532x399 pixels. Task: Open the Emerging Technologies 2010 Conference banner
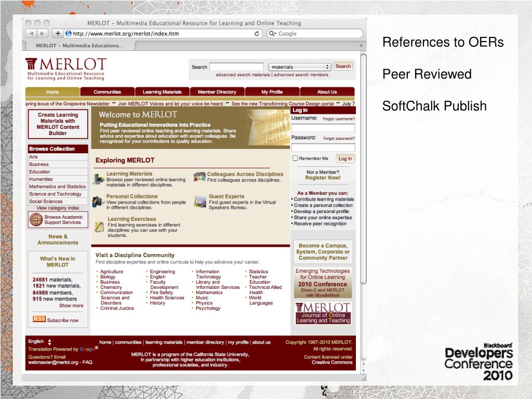(x=323, y=283)
